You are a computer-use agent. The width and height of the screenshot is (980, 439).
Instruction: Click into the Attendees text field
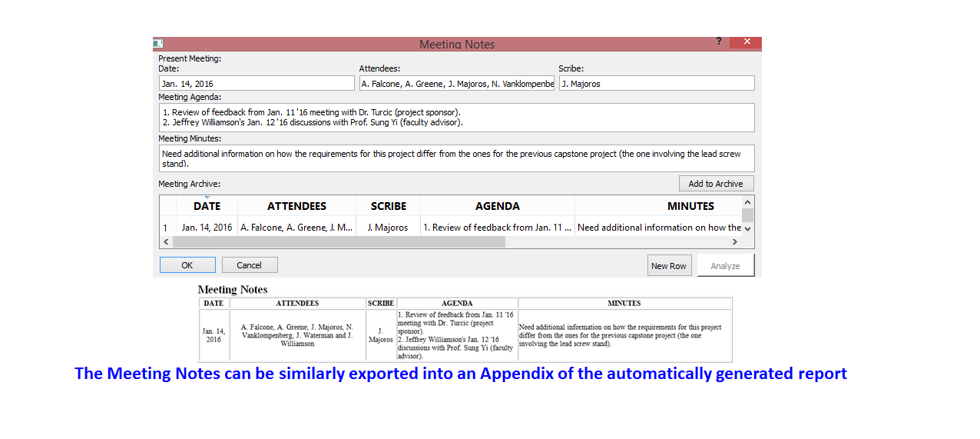point(456,84)
